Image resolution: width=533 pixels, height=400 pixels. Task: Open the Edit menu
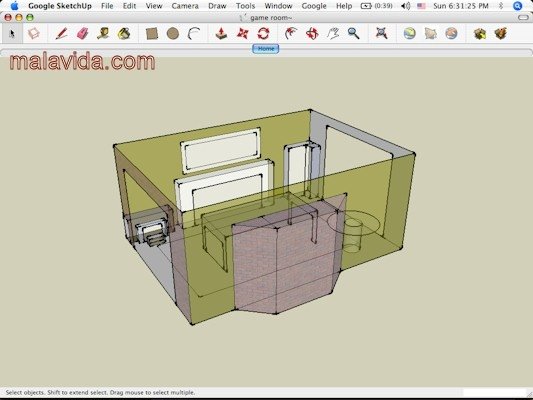coord(130,6)
